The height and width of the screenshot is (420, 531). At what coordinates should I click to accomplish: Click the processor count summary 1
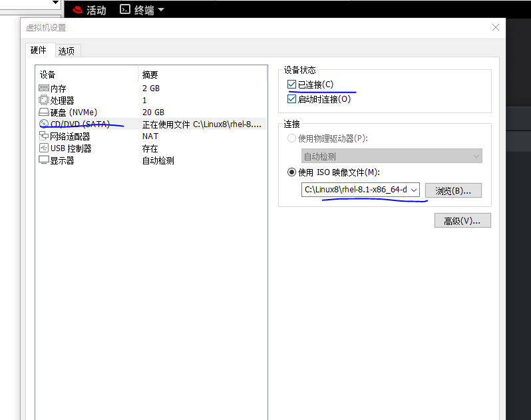click(x=144, y=101)
